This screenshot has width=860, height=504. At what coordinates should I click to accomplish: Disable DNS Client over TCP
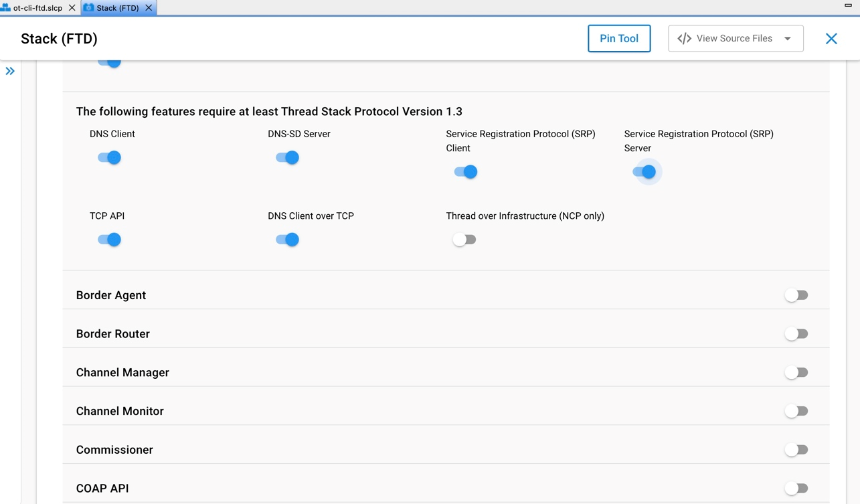(287, 240)
